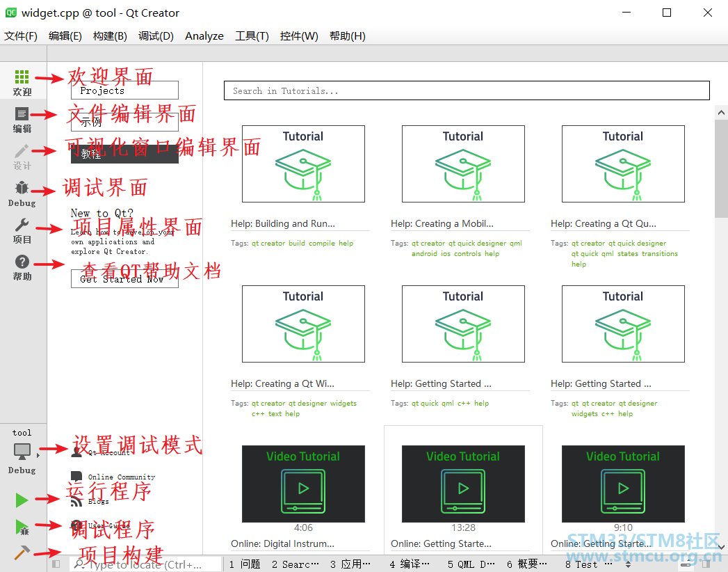
Task: Open the 调试(D) menu
Action: [x=156, y=35]
